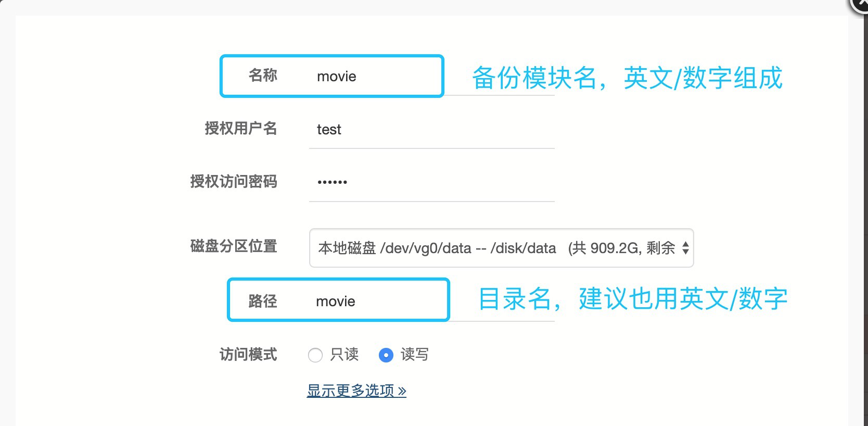Select the 只读 radio button
868x426 pixels.
tap(315, 355)
